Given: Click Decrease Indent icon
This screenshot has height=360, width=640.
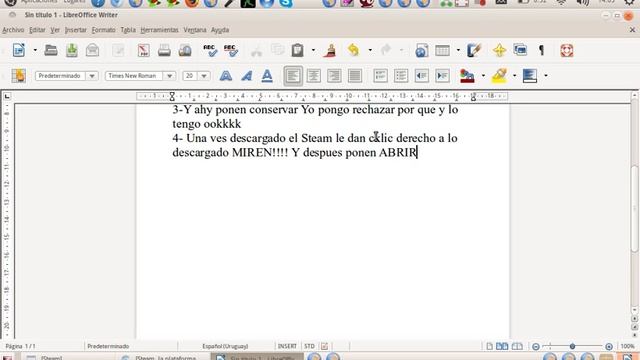Looking at the screenshot, I should pos(422,76).
